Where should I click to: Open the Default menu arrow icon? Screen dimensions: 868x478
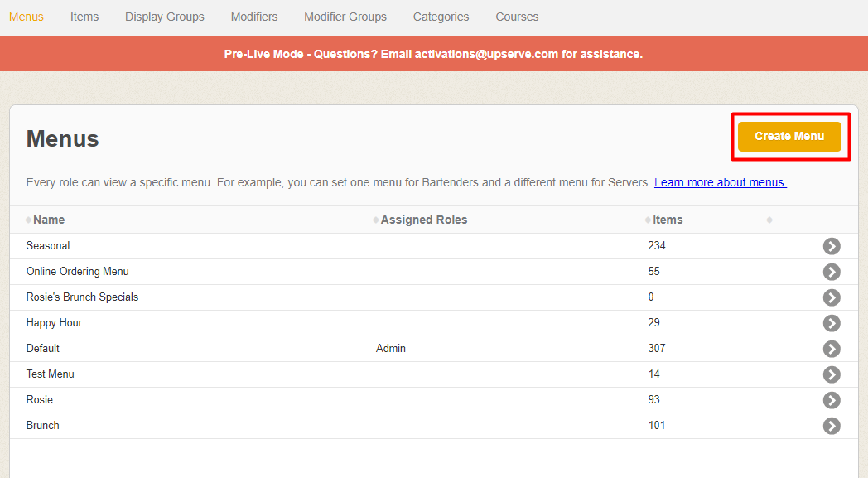point(832,349)
